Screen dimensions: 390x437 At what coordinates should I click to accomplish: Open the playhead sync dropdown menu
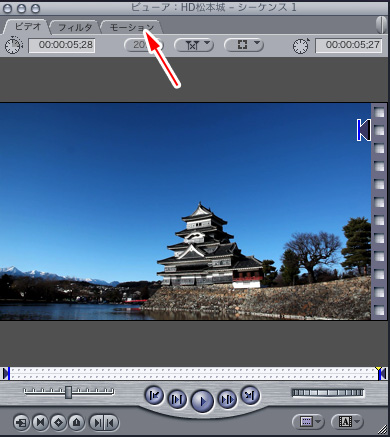point(194,45)
